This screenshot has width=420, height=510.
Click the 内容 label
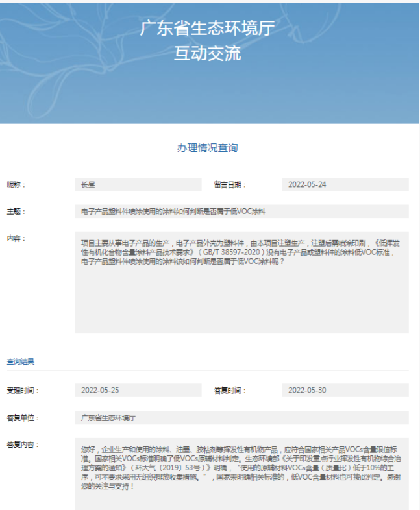[x=16, y=238]
